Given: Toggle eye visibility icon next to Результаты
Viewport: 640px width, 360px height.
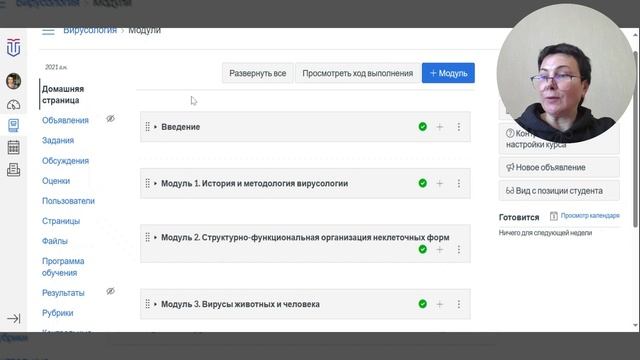Looking at the screenshot, I should point(110,291).
